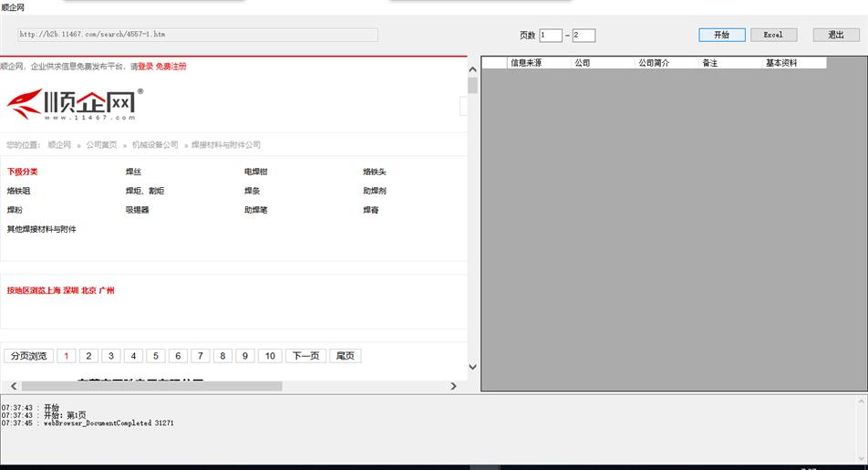The width and height of the screenshot is (868, 470).
Task: Click the log panel scroll up arrow
Action: tap(862, 401)
